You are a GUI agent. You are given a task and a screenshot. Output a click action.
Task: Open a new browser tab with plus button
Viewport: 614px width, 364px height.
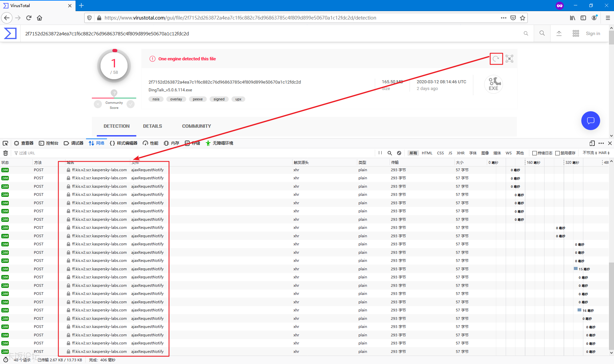[81, 5]
